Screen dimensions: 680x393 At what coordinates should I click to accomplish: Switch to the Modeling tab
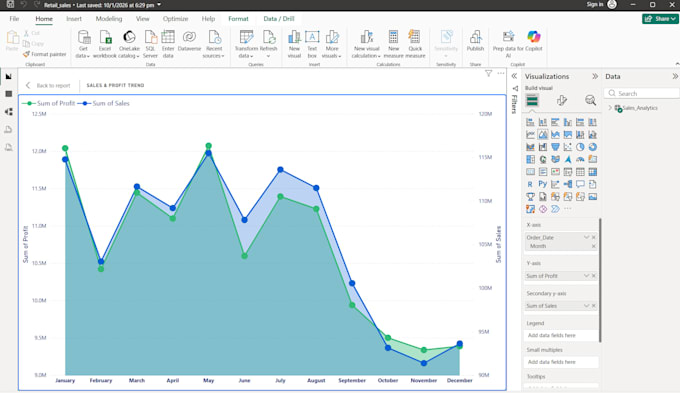tap(109, 19)
